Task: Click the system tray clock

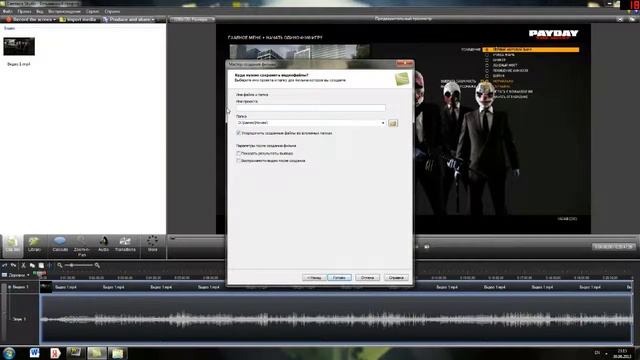Action: point(622,353)
